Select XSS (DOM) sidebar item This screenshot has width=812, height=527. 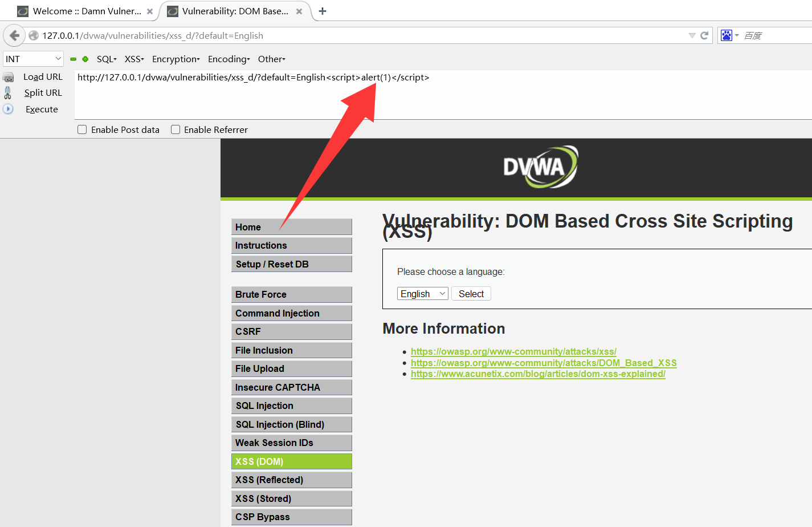point(292,461)
